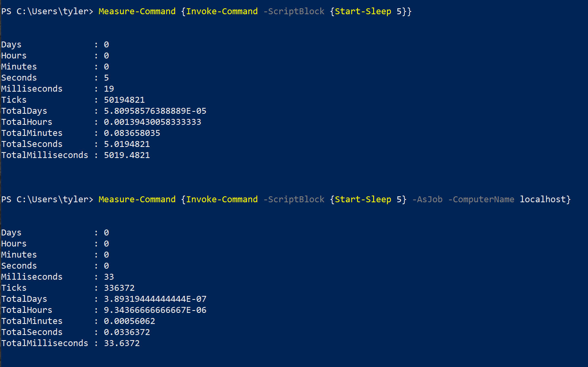588x367 pixels.
Task: Click the TotalMinutes value 0.00056062
Action: click(x=130, y=321)
